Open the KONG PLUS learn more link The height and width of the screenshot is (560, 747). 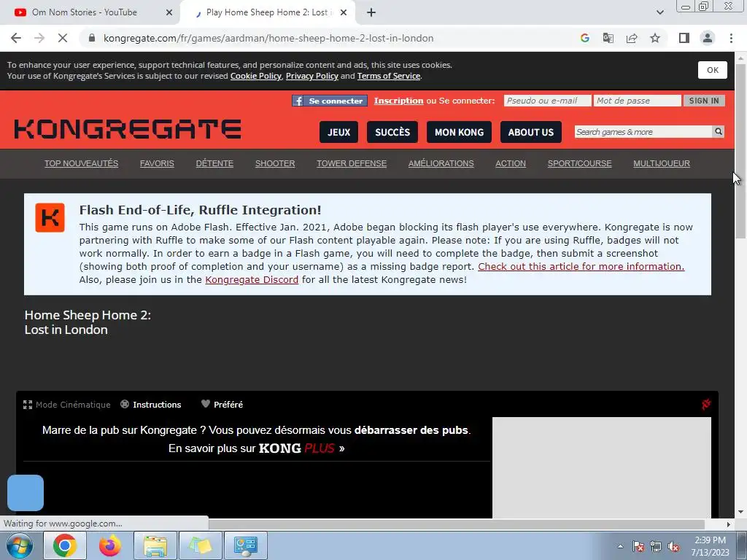click(x=256, y=448)
